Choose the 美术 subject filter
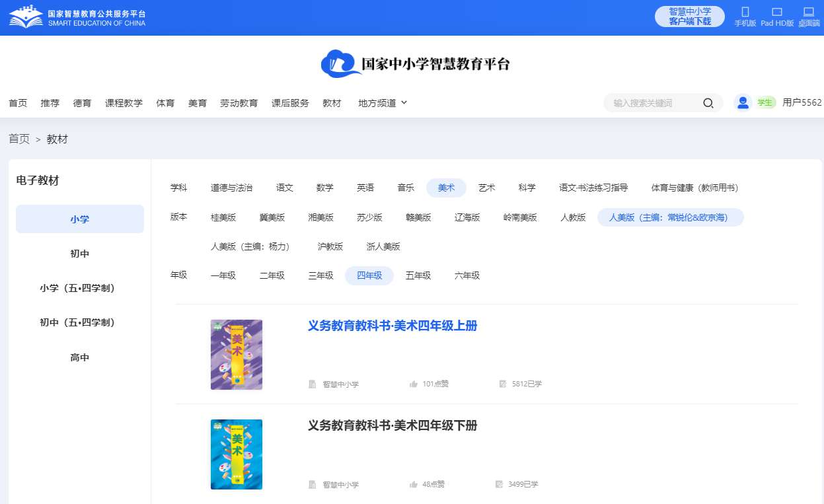824x504 pixels. coord(446,188)
